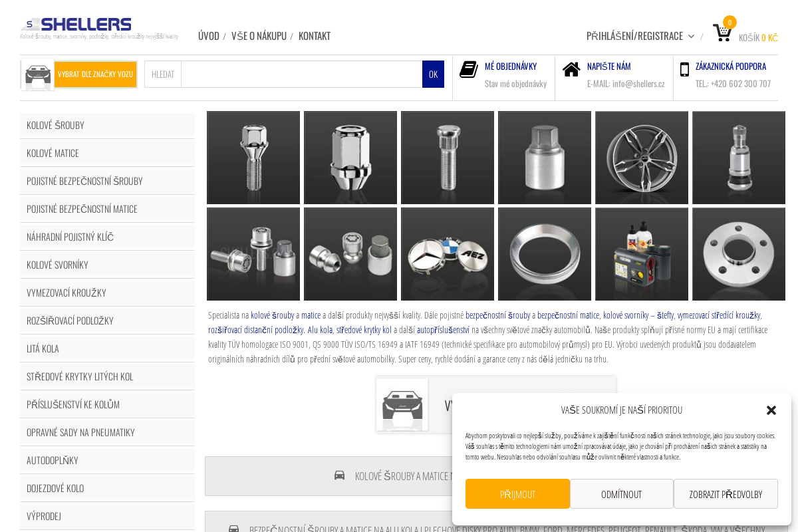Click Odmítnout to reject cookies
The height and width of the screenshot is (532, 798).
click(x=622, y=494)
